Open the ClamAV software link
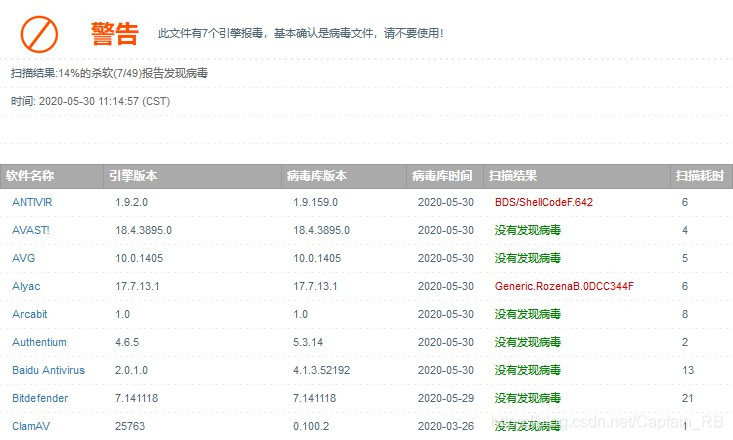Screen dimensions: 733x440 point(31,426)
